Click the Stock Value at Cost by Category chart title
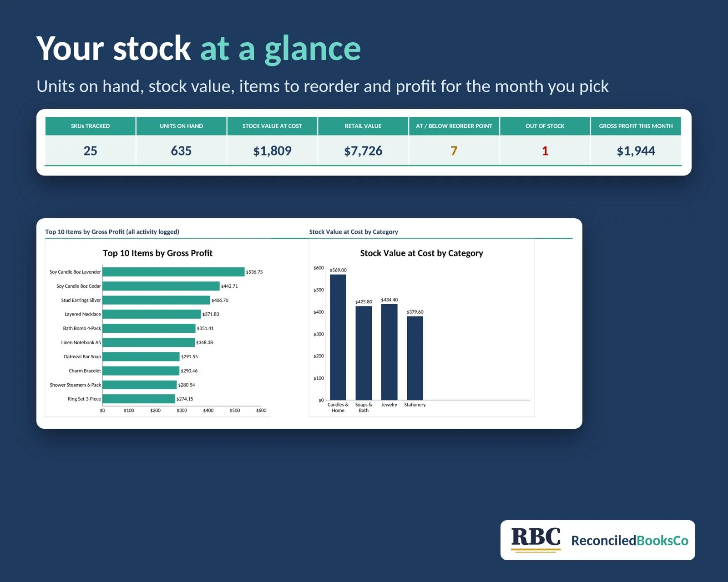 421,253
